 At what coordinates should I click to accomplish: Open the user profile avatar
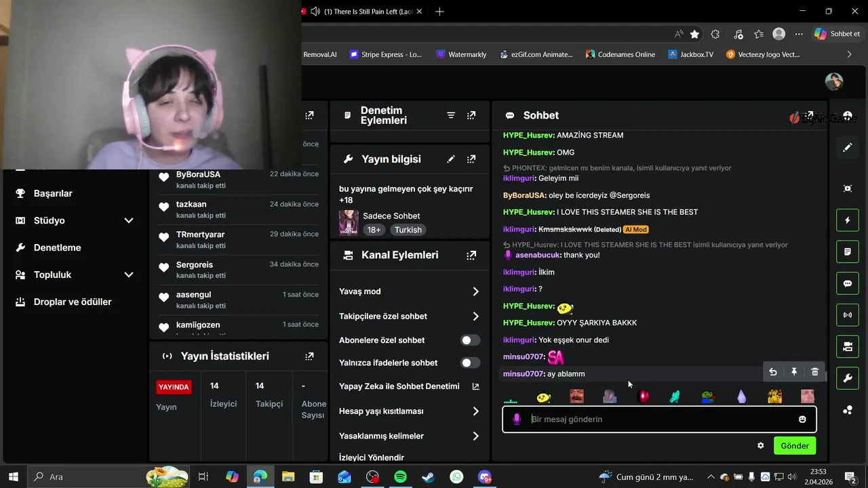[x=834, y=81]
